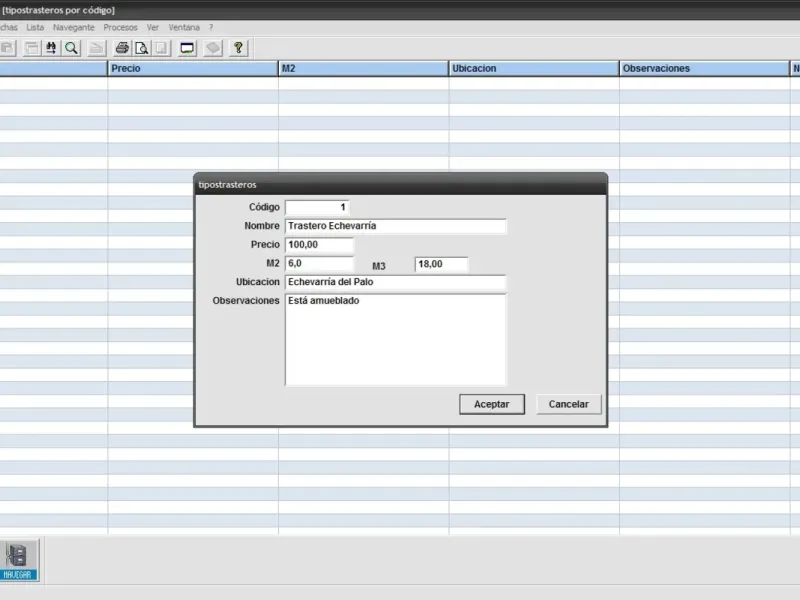Click the Navegar cabinet icon

point(18,560)
